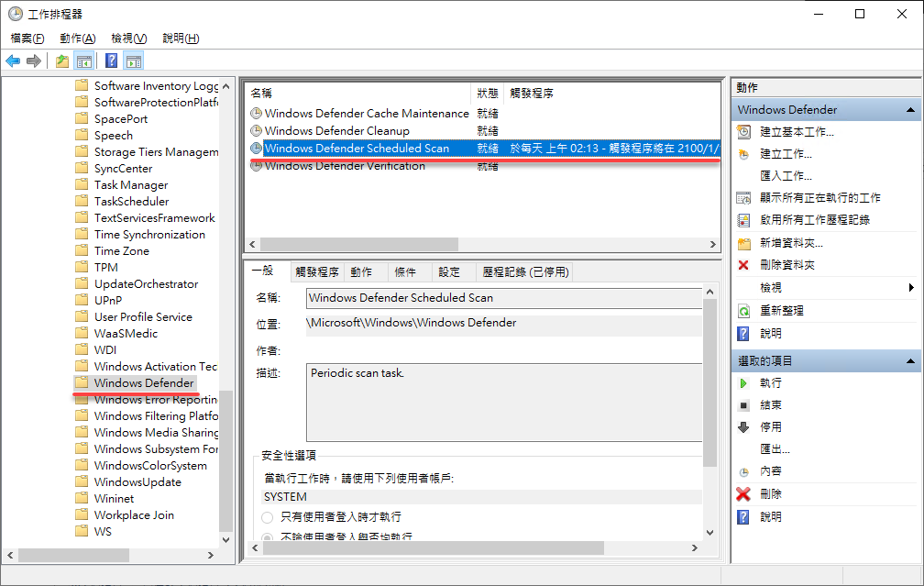Click the 工作排程器 title bar app icon
The height and width of the screenshot is (586, 924).
coord(16,14)
